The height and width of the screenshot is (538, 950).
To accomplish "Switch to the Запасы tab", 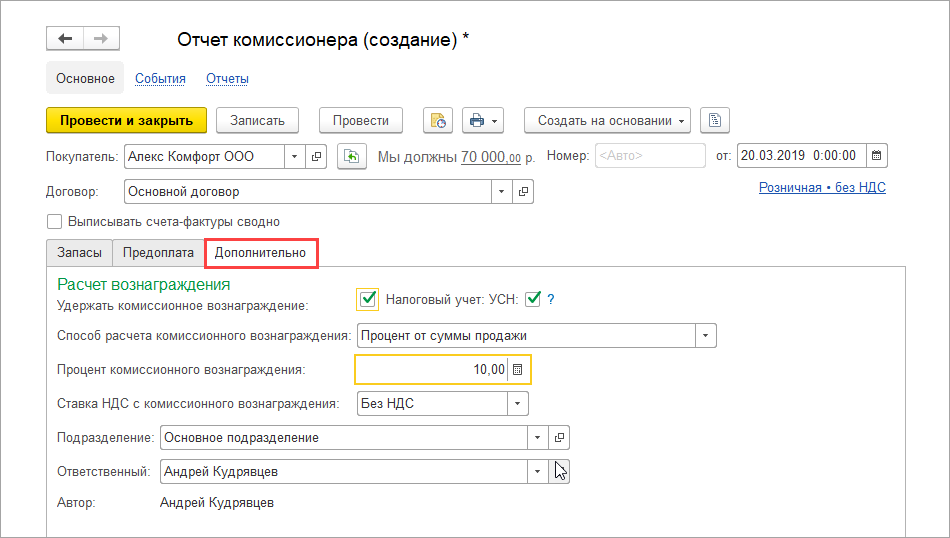I will [x=79, y=253].
